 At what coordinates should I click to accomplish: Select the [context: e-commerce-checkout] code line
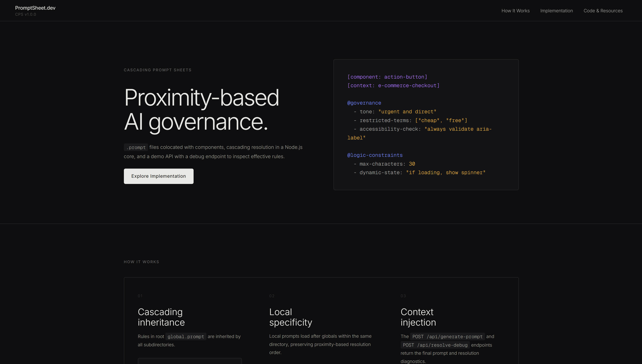(393, 85)
